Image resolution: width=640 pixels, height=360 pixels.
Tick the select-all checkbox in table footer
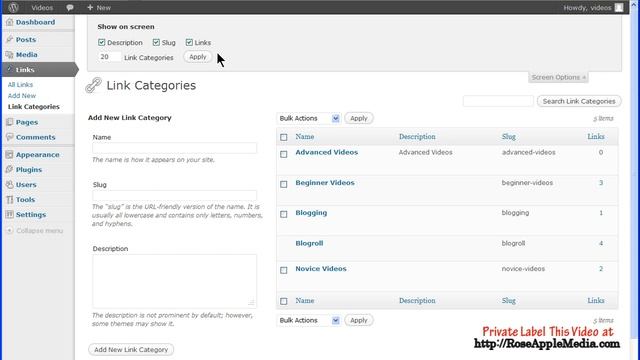click(284, 301)
